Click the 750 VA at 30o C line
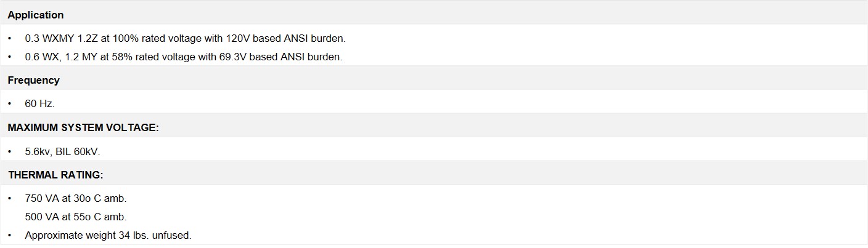 75,199
